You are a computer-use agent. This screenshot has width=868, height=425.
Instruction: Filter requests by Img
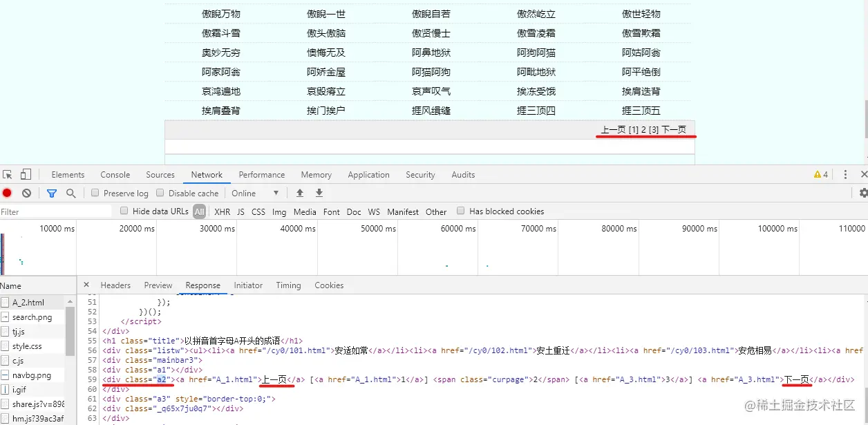click(279, 212)
